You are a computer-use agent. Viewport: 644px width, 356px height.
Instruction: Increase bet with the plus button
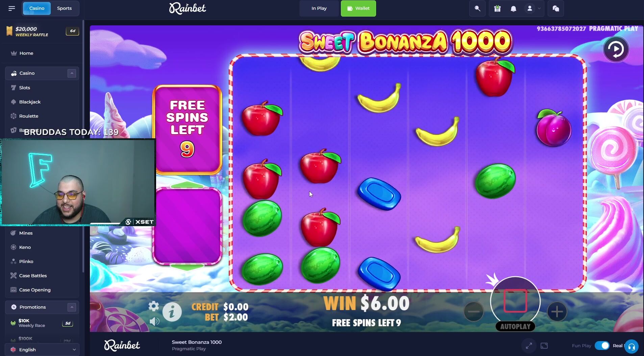[x=557, y=312]
